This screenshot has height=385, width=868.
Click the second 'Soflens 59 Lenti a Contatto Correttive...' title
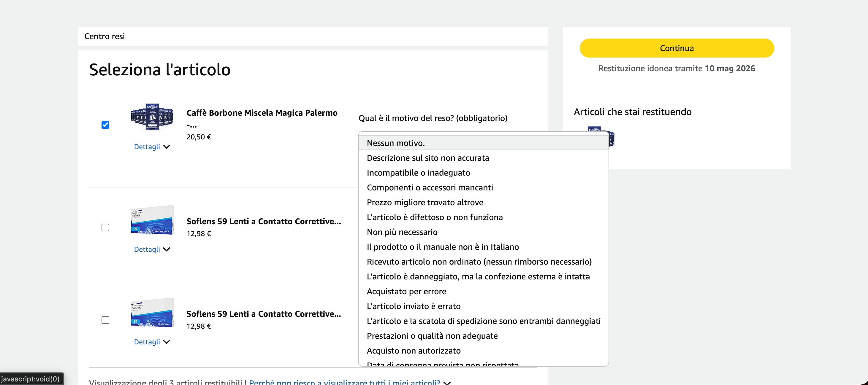tap(264, 314)
